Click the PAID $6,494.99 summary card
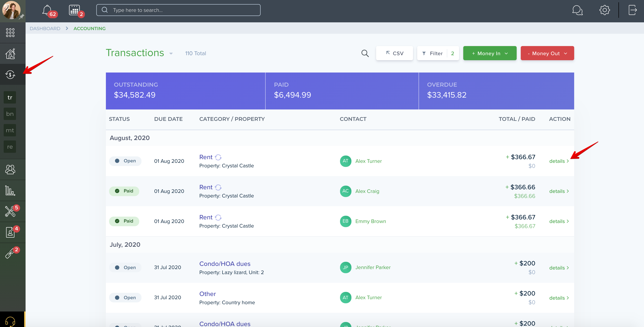The image size is (644, 327). click(342, 91)
